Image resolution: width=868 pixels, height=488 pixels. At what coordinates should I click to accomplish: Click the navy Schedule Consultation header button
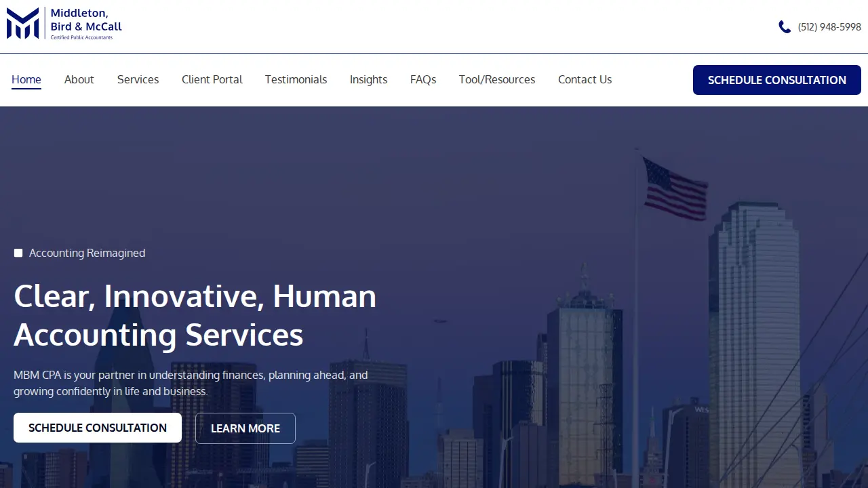(x=777, y=80)
